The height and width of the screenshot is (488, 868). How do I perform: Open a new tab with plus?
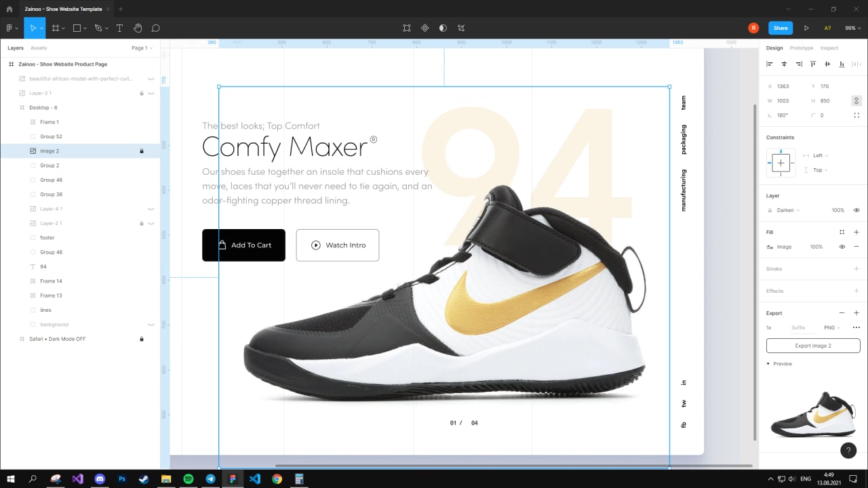tap(121, 9)
